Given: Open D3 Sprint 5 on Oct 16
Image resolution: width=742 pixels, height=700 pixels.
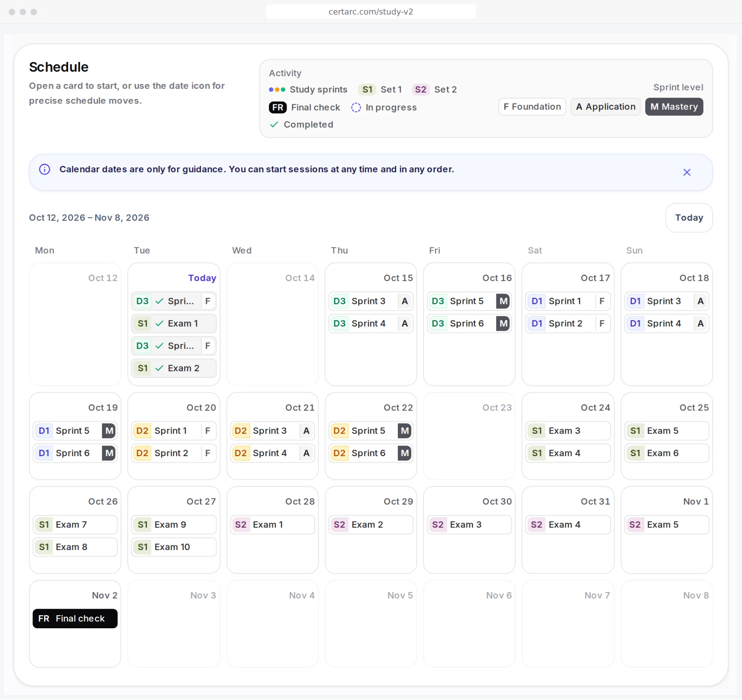Looking at the screenshot, I should pyautogui.click(x=469, y=301).
